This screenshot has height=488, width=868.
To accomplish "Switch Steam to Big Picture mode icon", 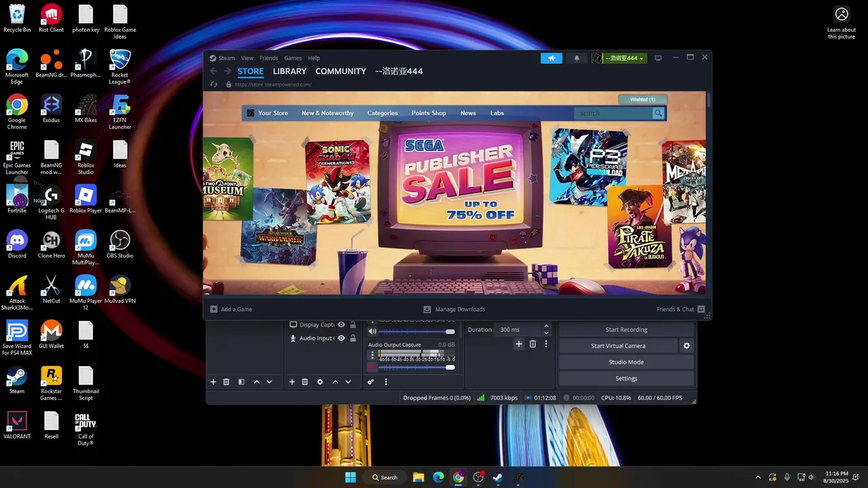I will point(658,58).
